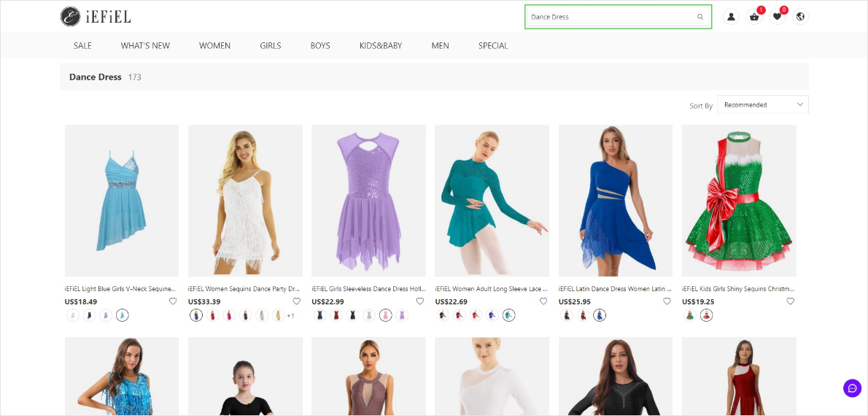Select light blue swatch on US$18.49 dress
868x416 pixels.
click(x=123, y=315)
